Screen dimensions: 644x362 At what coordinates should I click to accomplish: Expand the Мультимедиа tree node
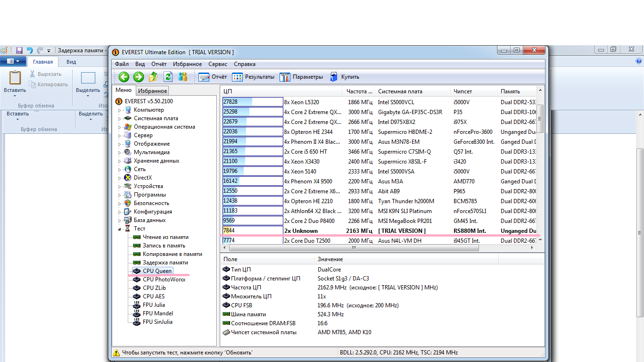click(x=120, y=153)
